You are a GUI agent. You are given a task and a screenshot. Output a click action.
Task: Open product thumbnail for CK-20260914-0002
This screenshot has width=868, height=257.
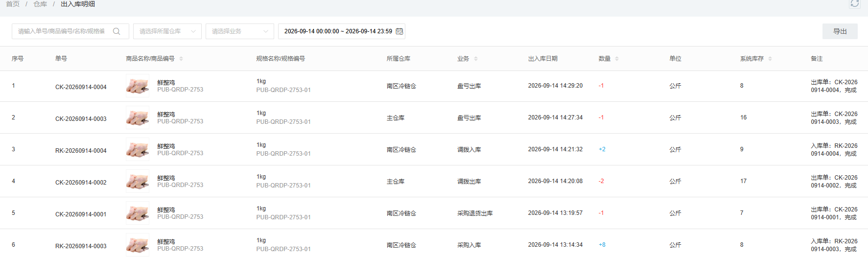click(138, 182)
